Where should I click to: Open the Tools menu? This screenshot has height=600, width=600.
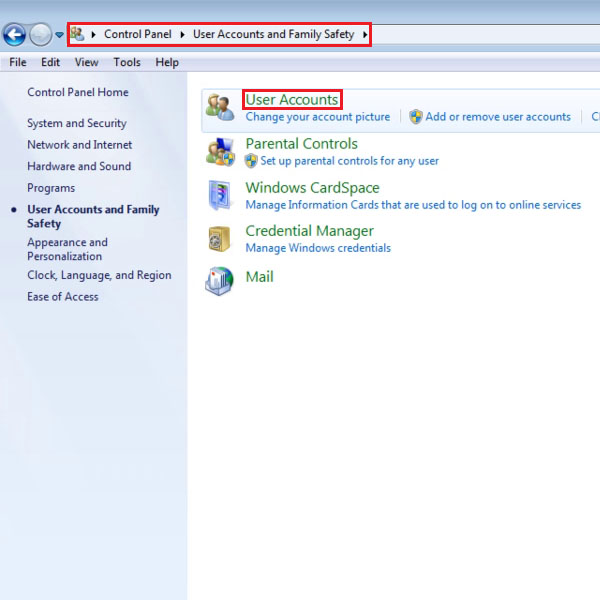click(127, 62)
